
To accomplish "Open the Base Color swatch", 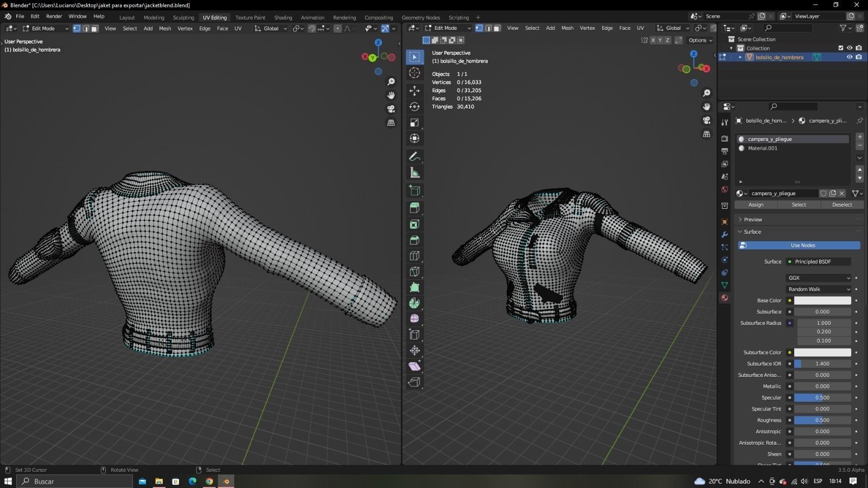I will click(x=822, y=300).
